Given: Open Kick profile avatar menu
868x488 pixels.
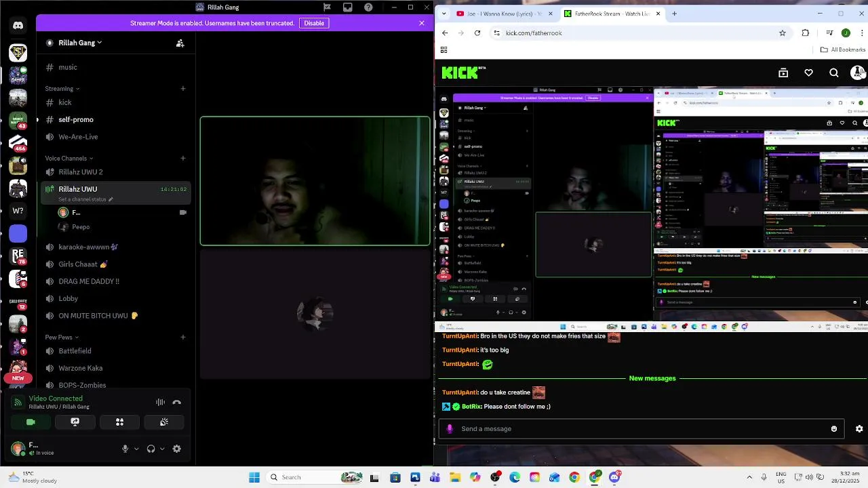Looking at the screenshot, I should pyautogui.click(x=858, y=73).
